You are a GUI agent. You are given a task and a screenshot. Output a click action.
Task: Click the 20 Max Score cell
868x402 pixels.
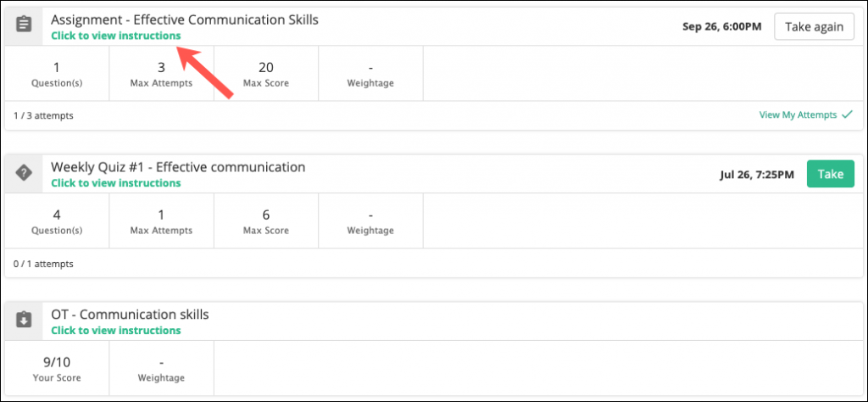266,74
